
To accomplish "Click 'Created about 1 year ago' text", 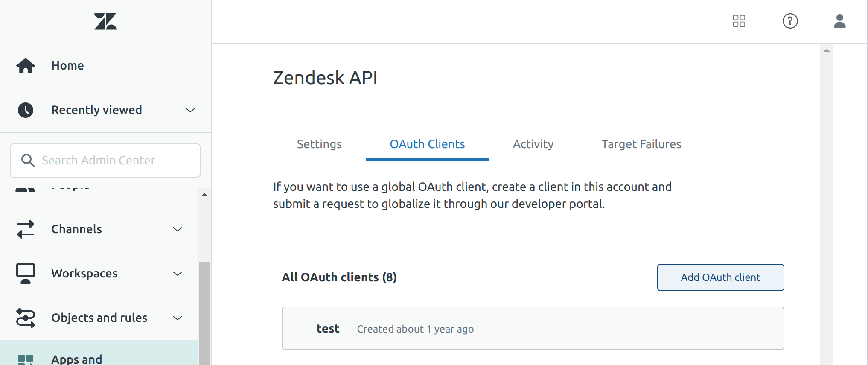I will (x=416, y=329).
